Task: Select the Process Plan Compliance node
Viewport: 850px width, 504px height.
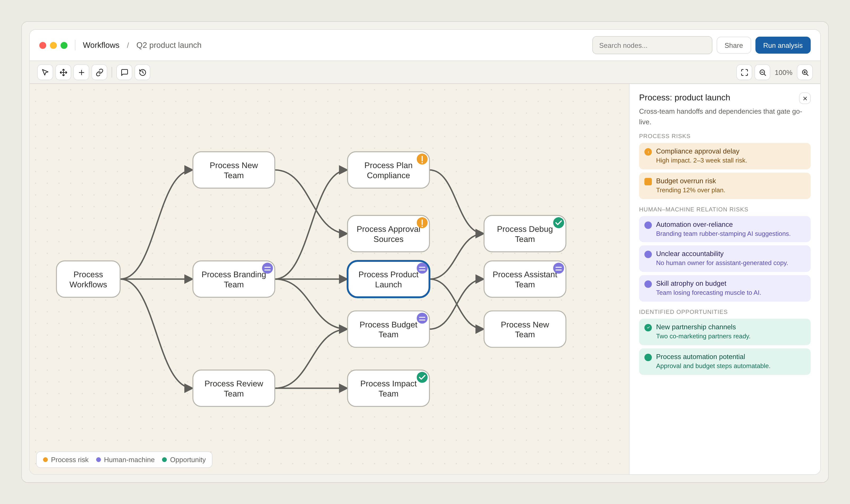Action: [388, 170]
